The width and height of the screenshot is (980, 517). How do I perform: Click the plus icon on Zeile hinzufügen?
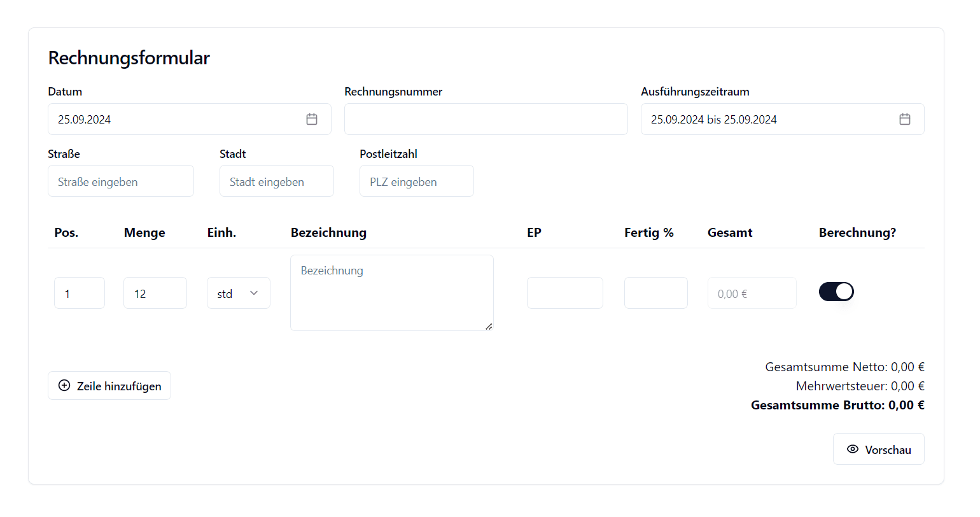pos(64,385)
